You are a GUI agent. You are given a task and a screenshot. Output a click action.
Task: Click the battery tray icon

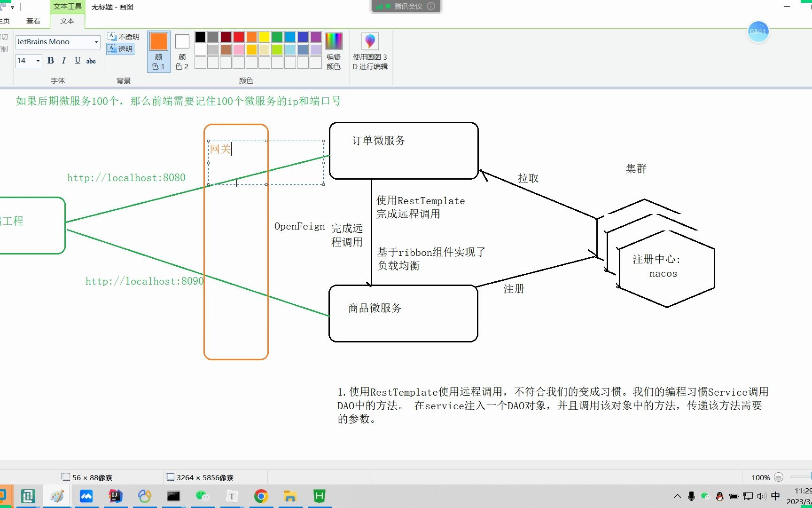click(x=734, y=496)
